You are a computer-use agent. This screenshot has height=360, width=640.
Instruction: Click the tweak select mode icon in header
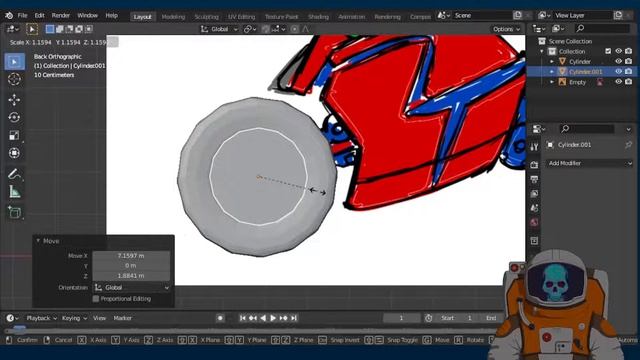[x=32, y=29]
